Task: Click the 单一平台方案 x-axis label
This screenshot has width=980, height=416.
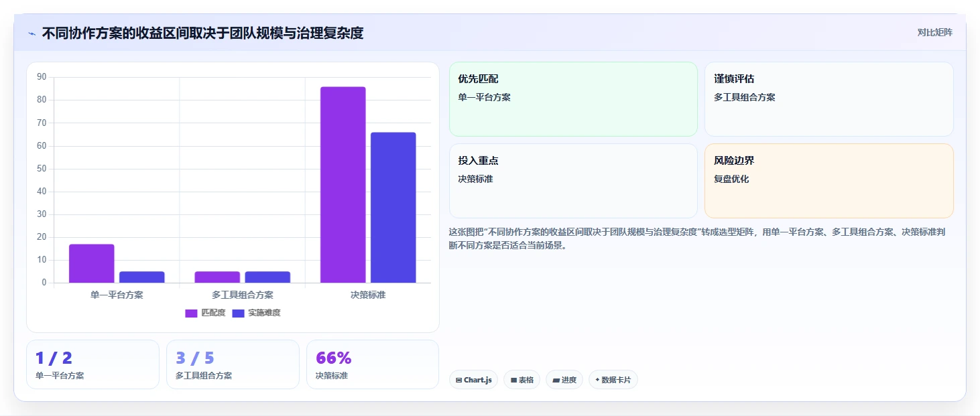Action: [x=117, y=295]
